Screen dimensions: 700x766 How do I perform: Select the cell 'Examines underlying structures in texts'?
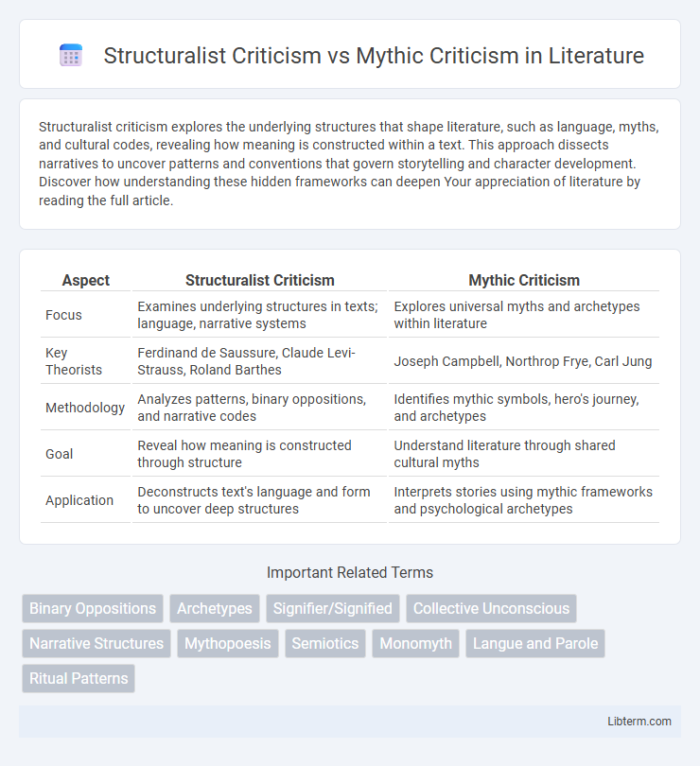[260, 315]
